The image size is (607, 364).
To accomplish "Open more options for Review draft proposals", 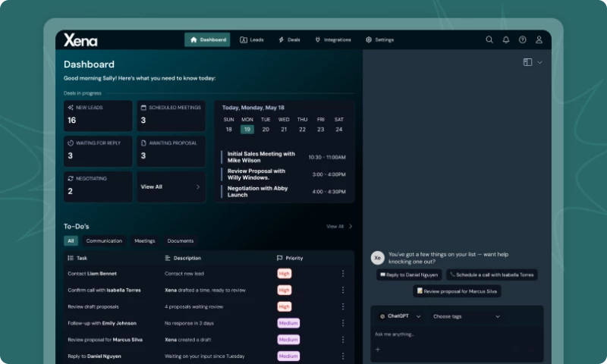I will click(x=343, y=307).
